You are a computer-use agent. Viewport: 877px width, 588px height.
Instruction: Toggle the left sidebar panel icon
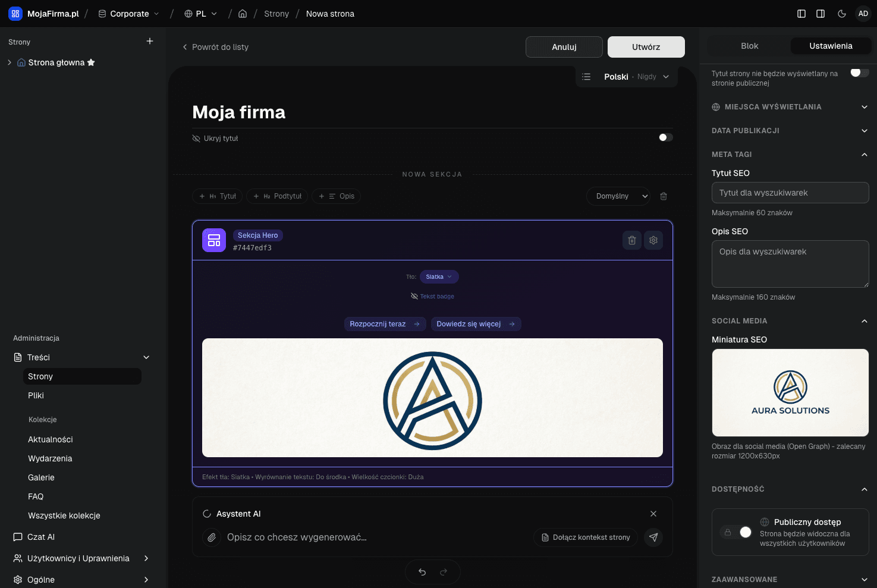tap(801, 14)
